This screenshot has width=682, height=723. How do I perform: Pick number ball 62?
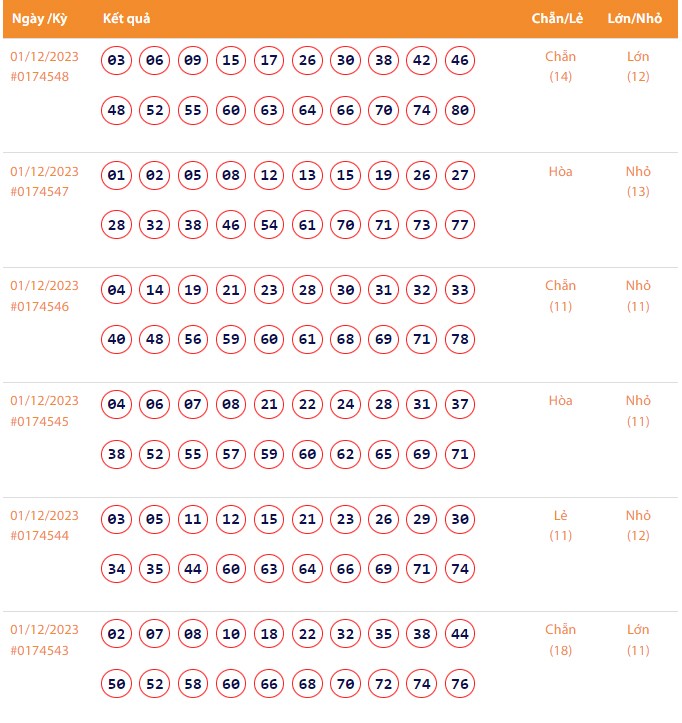345,455
